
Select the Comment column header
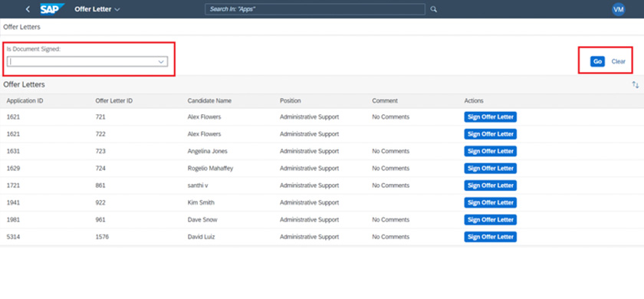[385, 100]
